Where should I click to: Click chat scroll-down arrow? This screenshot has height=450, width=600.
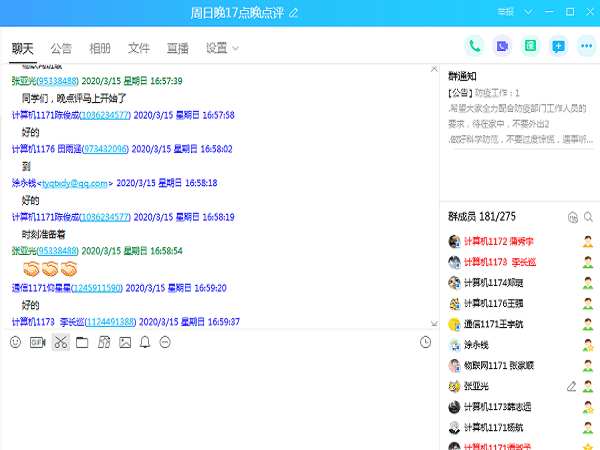[x=434, y=324]
